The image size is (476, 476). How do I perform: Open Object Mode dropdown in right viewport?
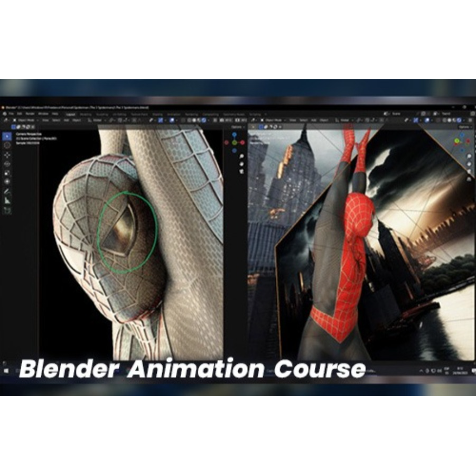(273, 120)
